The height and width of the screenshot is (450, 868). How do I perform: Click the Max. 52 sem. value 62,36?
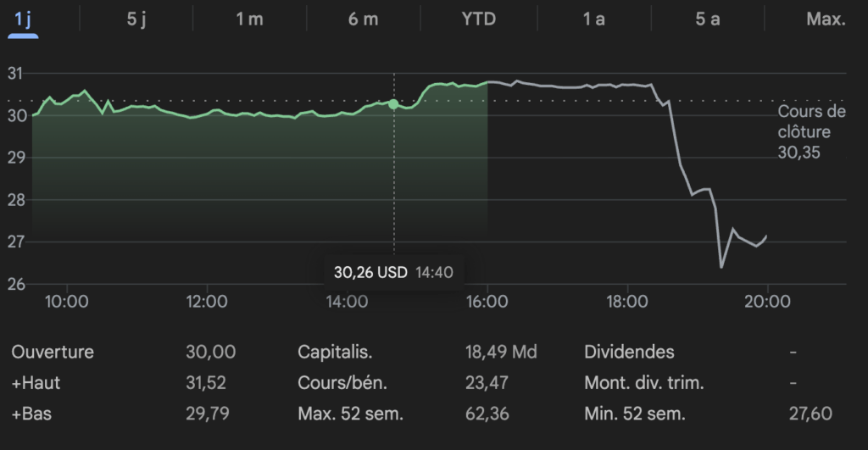pos(487,414)
